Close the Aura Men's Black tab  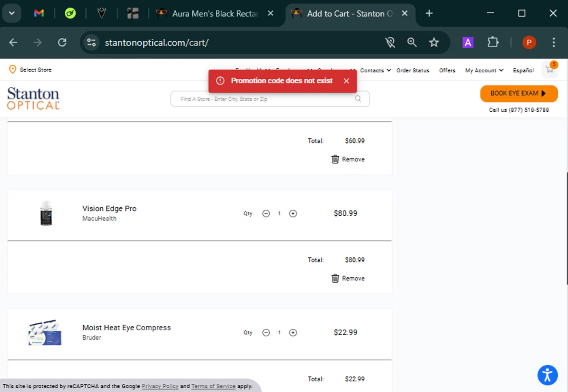270,13
